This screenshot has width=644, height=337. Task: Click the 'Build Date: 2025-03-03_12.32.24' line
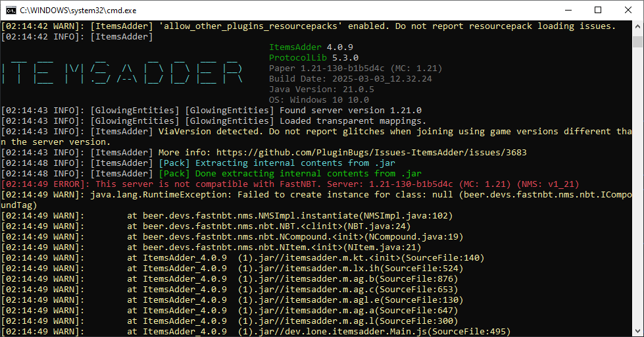(x=351, y=79)
